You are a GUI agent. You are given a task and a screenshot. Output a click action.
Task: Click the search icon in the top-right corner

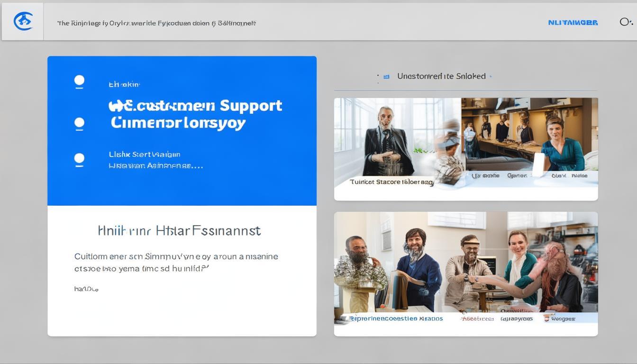(x=626, y=22)
